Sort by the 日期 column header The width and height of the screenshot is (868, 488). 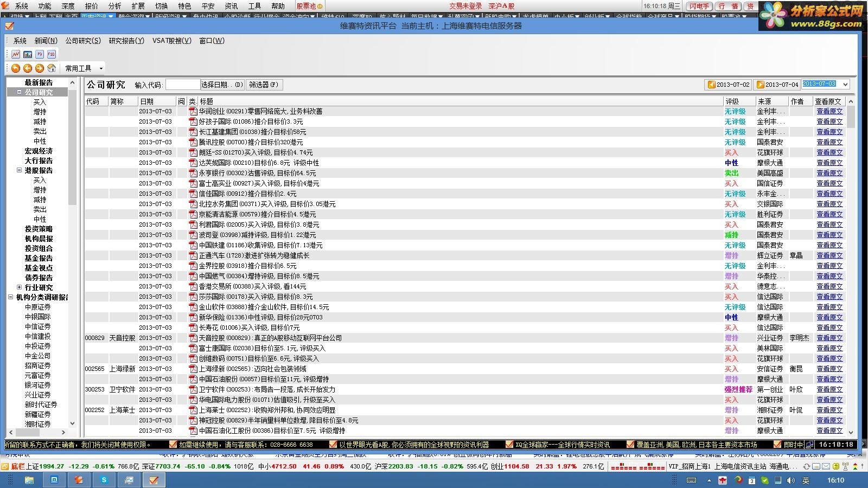pos(157,101)
